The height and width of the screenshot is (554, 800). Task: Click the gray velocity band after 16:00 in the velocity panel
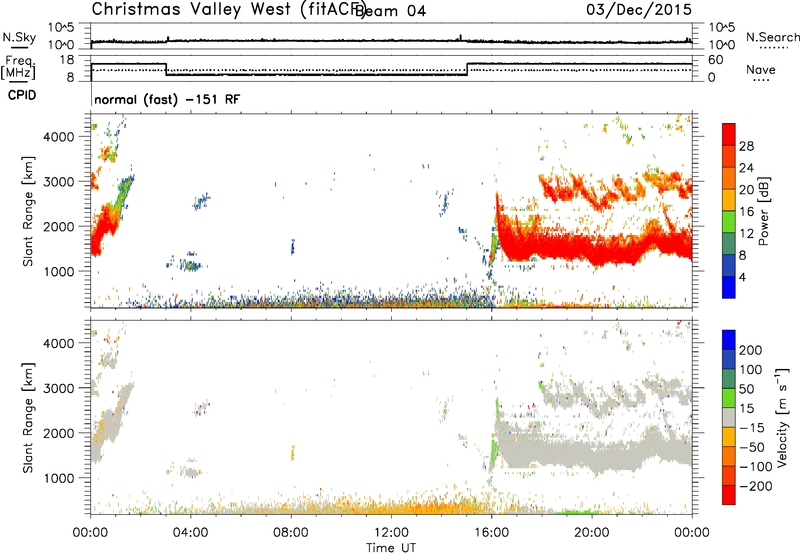594,451
